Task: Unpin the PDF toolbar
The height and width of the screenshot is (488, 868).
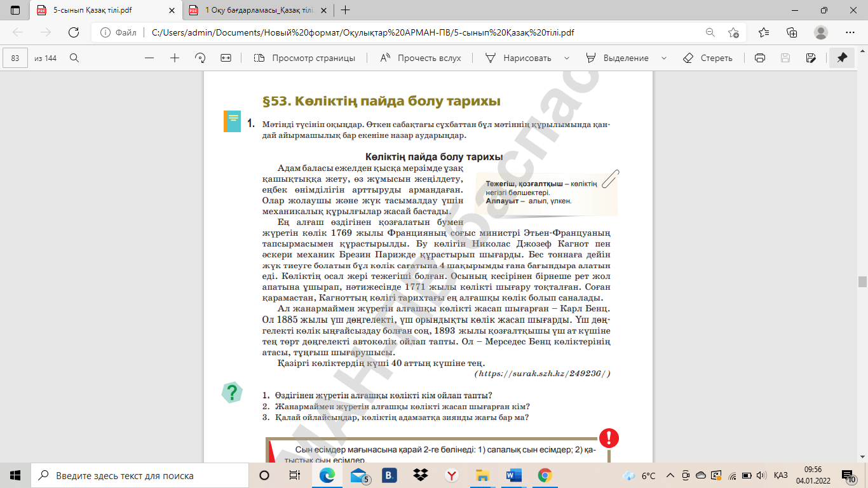Action: click(x=842, y=58)
